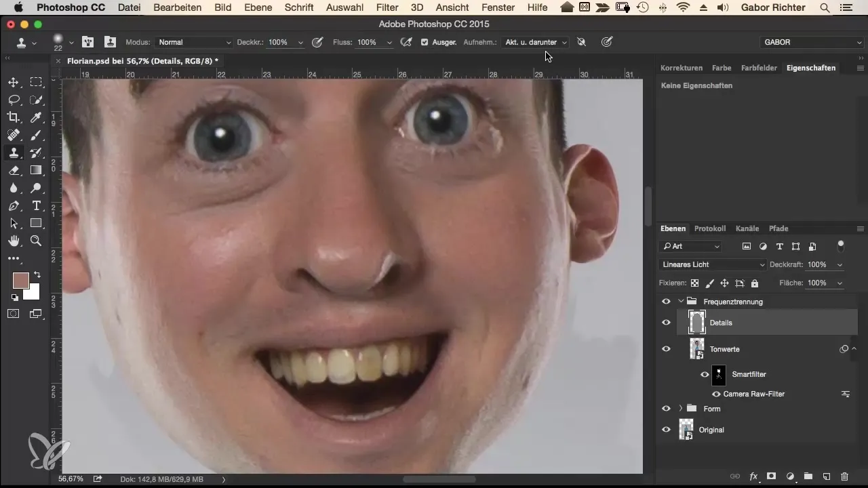
Task: Select the Lasso tool
Action: 14,100
